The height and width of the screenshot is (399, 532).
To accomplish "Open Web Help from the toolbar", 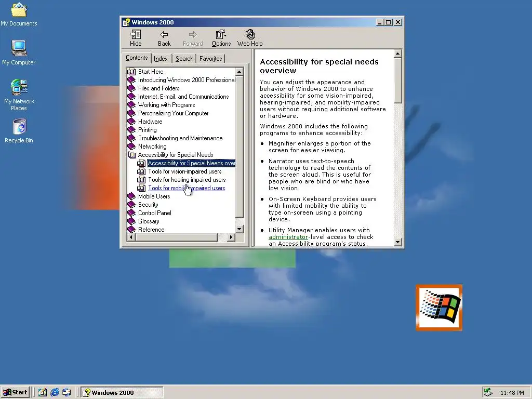I will coord(250,38).
